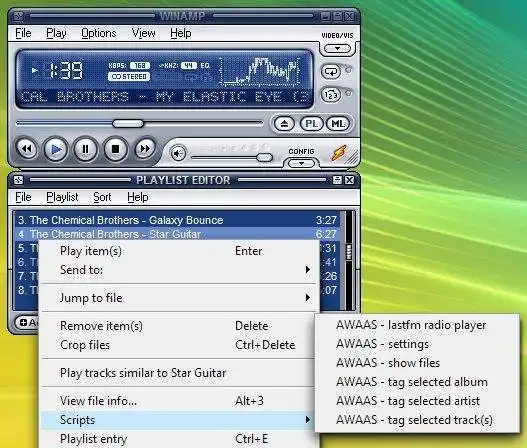Screen dimensions: 527x448
Task: Select track 3 Galaxy Bounce
Action: coord(177,220)
